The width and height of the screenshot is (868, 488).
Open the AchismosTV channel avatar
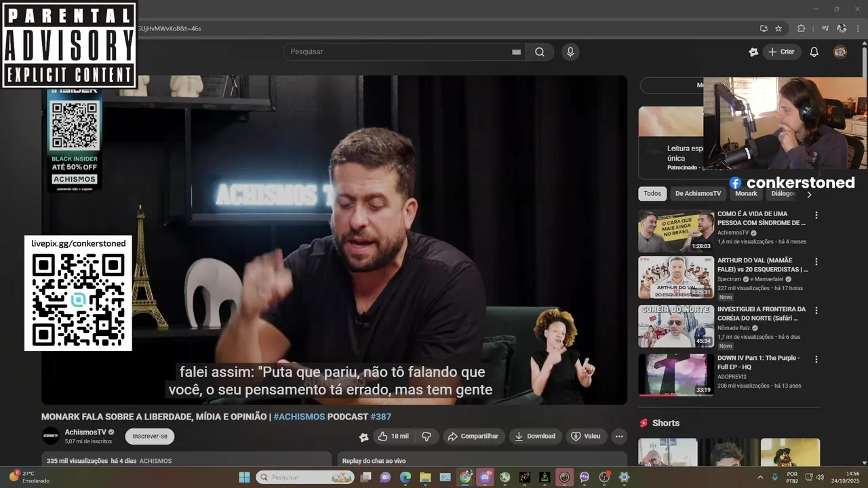50,436
